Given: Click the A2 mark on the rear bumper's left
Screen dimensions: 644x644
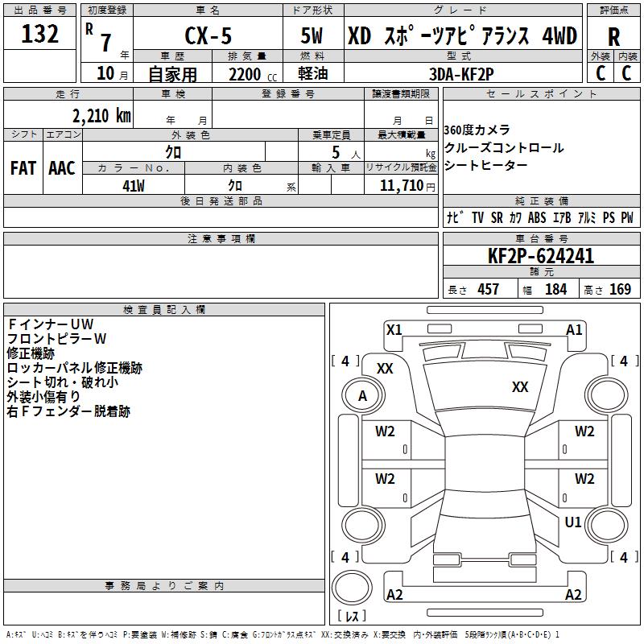Looking at the screenshot, I should [x=394, y=595].
